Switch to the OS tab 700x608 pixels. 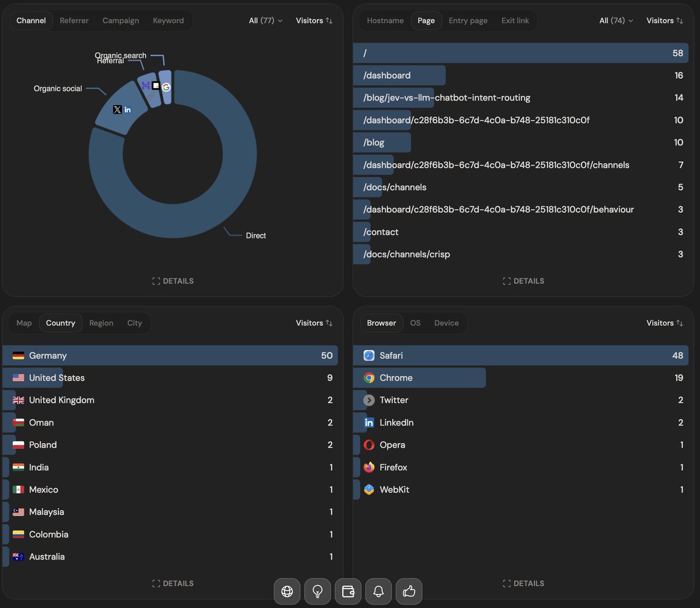coord(415,323)
